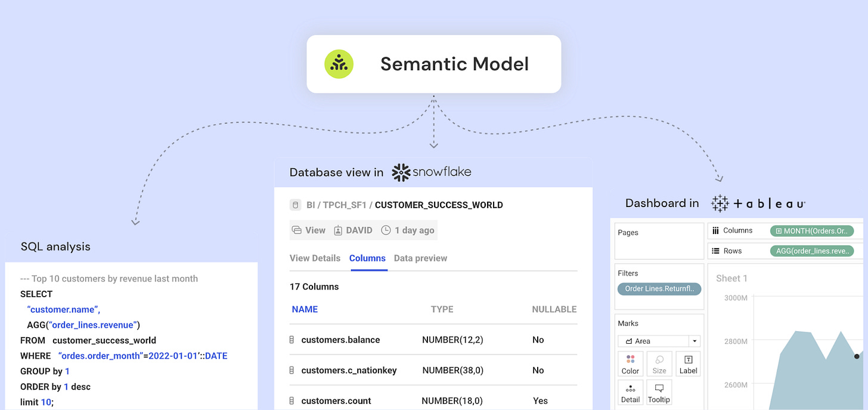Click the NULLABLE column header
868x410 pixels.
click(x=554, y=309)
